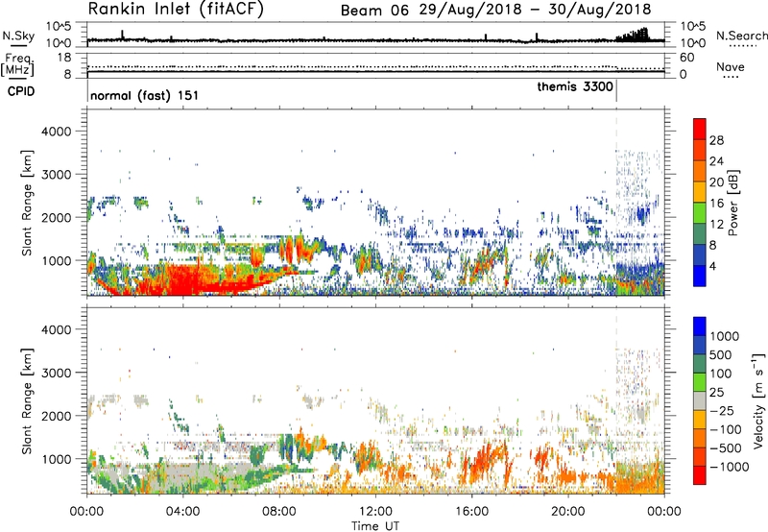Select the "-1000" velocity colorbar label
768x532 pixels.
tap(729, 467)
